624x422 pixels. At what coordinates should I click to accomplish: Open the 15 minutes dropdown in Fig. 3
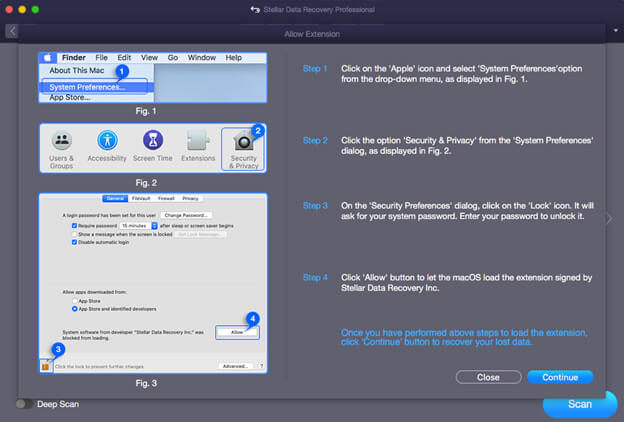point(139,226)
